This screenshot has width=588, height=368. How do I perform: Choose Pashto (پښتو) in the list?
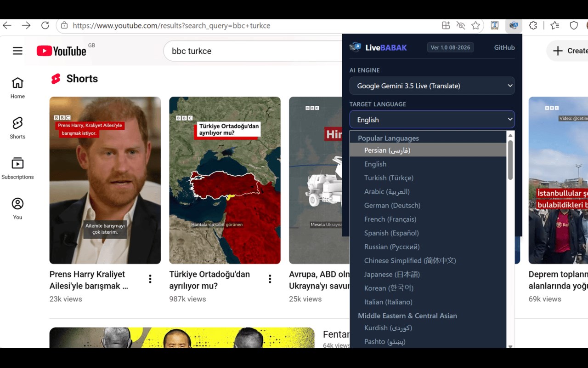428,341
